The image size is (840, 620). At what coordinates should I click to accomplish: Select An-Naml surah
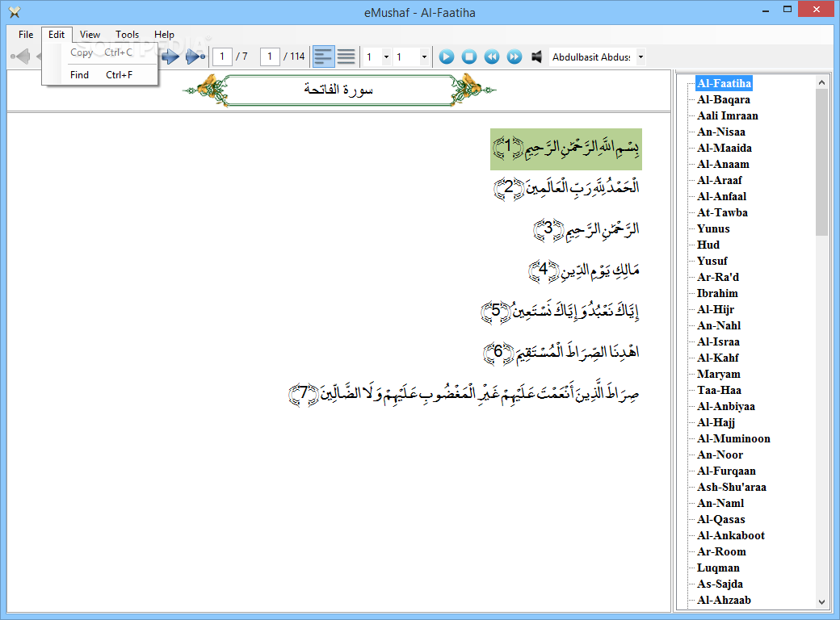tap(720, 503)
